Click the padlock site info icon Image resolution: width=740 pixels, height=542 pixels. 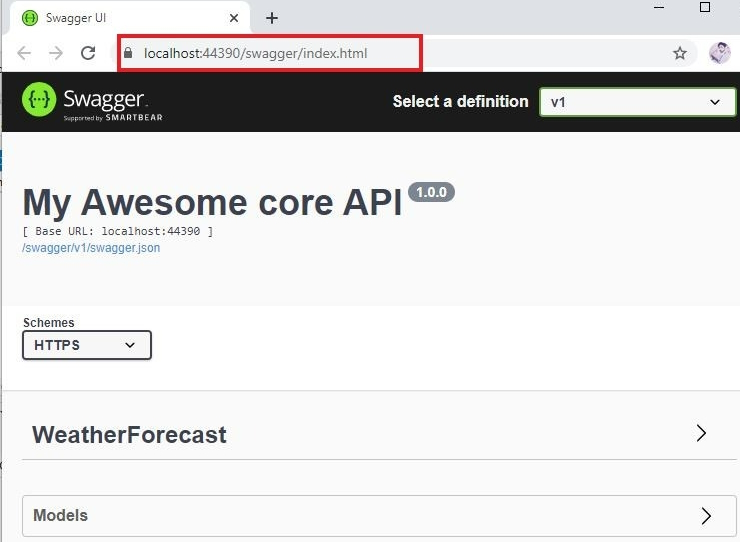[128, 53]
